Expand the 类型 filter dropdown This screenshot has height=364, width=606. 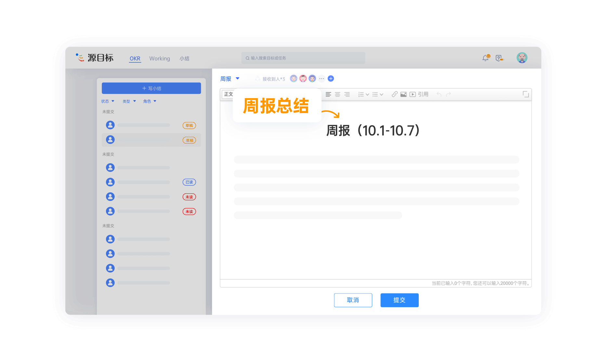click(x=129, y=101)
